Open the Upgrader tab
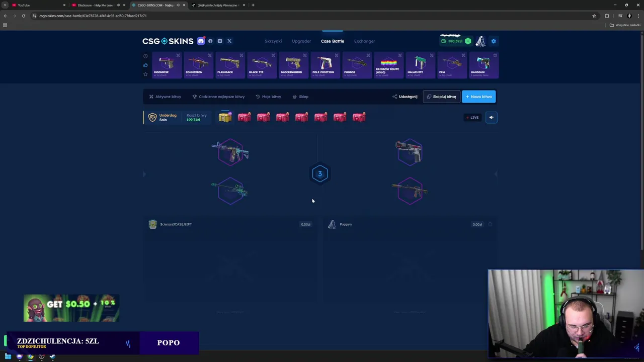This screenshot has width=644, height=362. tap(301, 41)
